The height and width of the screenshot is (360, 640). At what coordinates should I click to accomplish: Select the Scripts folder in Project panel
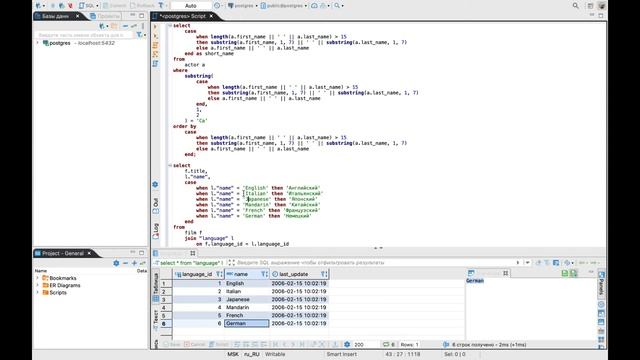click(x=54, y=293)
